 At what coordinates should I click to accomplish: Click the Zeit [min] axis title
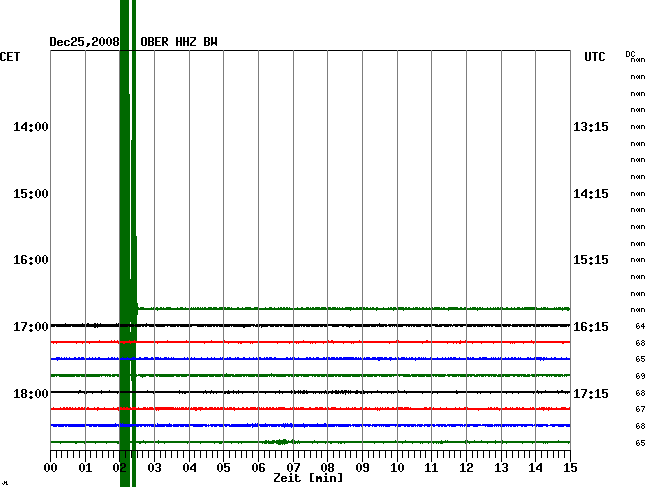308,478
